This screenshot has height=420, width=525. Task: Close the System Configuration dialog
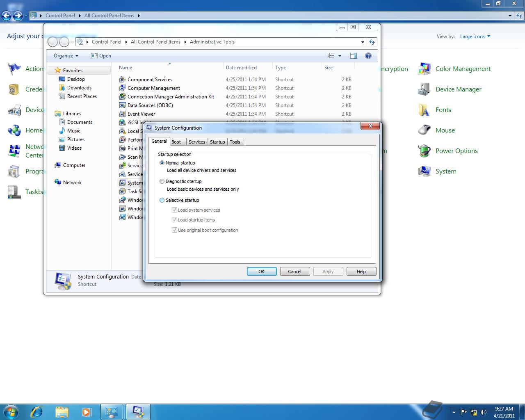(370, 126)
